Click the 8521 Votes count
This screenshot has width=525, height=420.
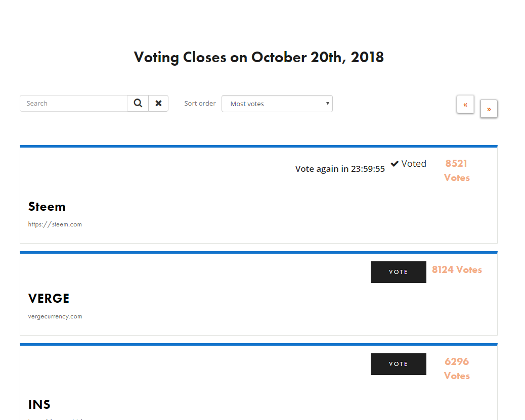pos(457,170)
